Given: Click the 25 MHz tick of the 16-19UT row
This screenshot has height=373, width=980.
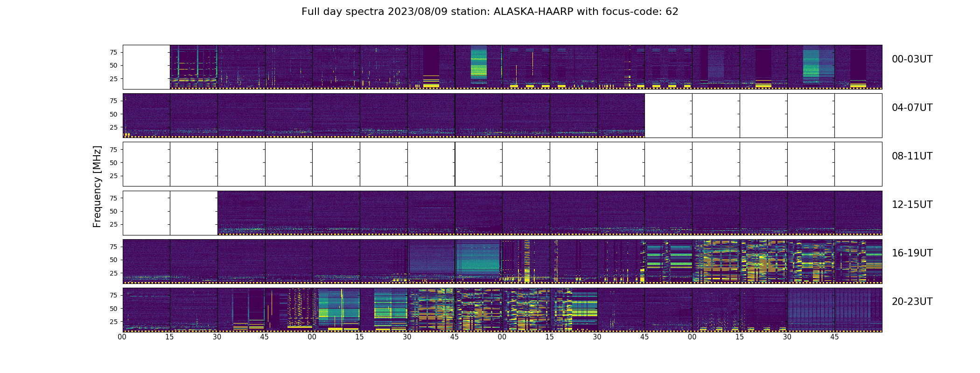Looking at the screenshot, I should pos(113,273).
